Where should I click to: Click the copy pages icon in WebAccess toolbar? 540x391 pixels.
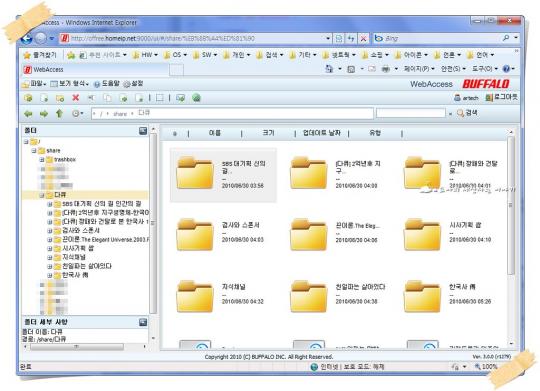click(107, 98)
